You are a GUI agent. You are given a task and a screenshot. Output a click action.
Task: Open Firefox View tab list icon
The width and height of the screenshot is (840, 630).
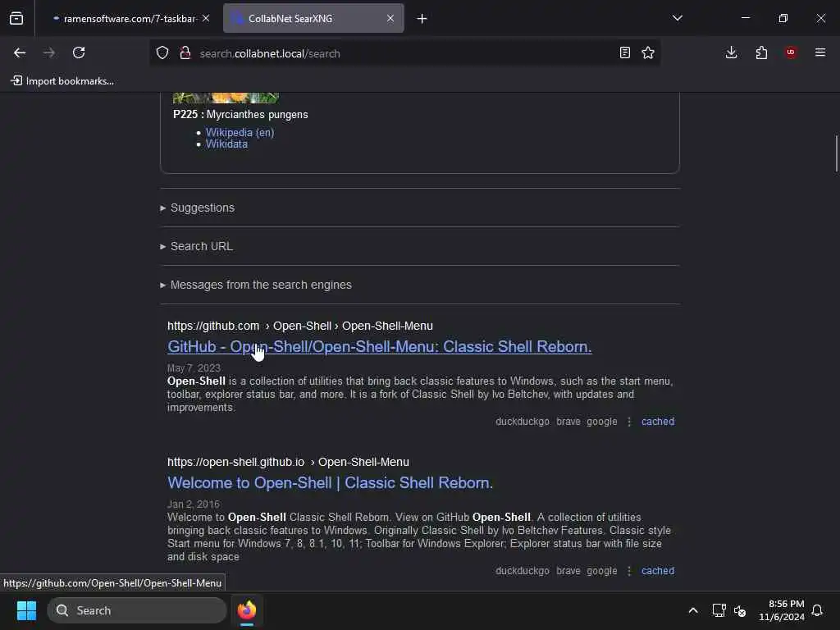[x=16, y=18]
